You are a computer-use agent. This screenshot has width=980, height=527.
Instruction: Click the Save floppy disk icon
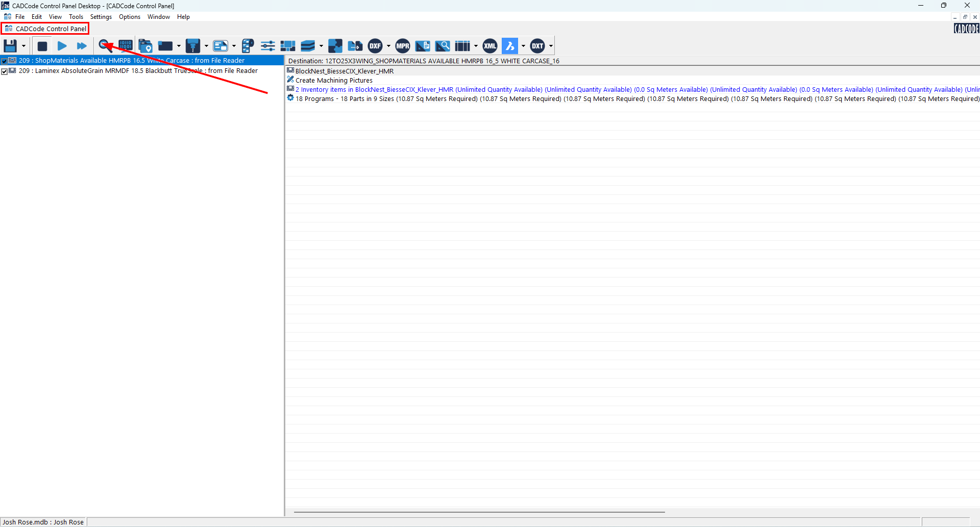[10, 46]
